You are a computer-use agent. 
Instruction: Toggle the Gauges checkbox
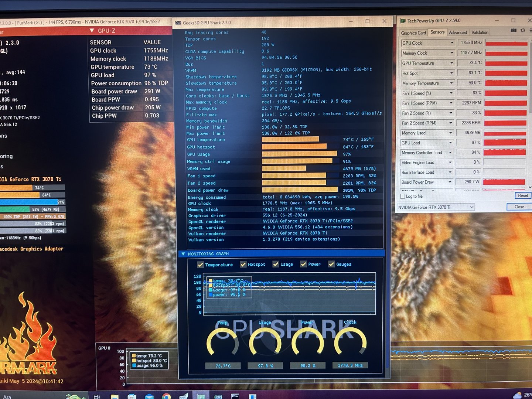tap(331, 264)
